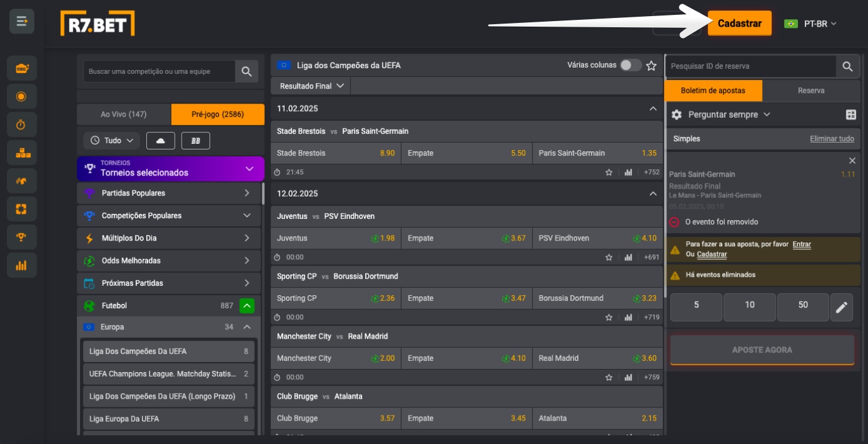Image resolution: width=868 pixels, height=444 pixels.
Task: Click the calculator grid icon in betslip
Action: (x=851, y=115)
